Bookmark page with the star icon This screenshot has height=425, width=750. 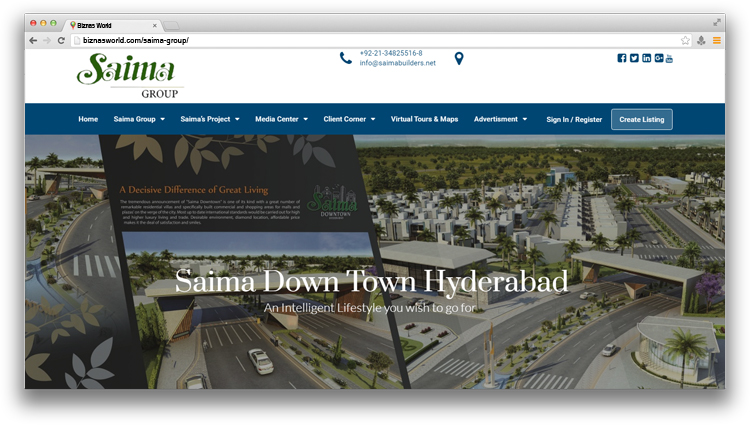coord(685,41)
